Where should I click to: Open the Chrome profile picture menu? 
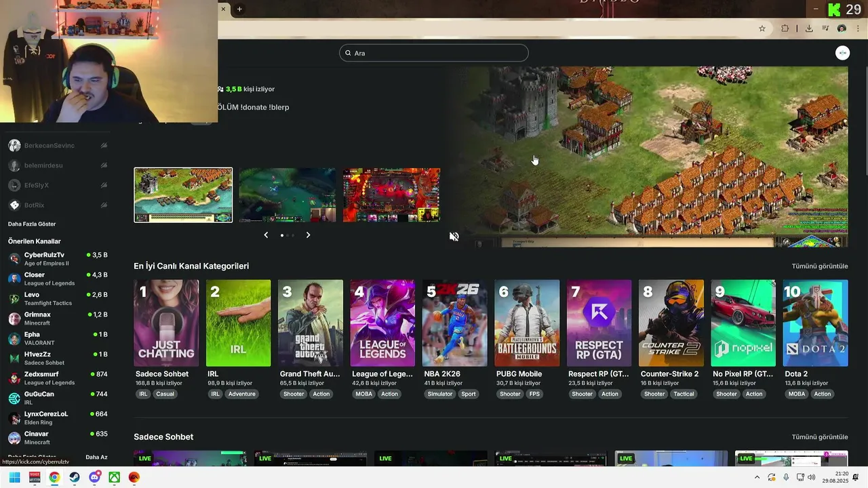click(842, 28)
